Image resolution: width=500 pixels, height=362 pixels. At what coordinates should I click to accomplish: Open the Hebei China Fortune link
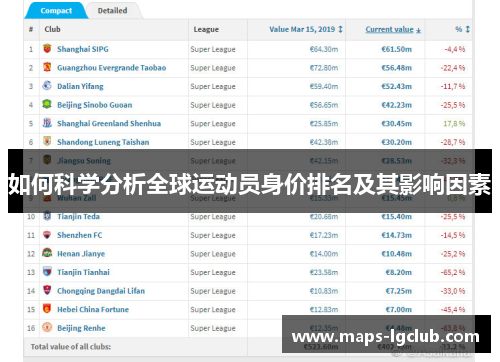click(93, 310)
